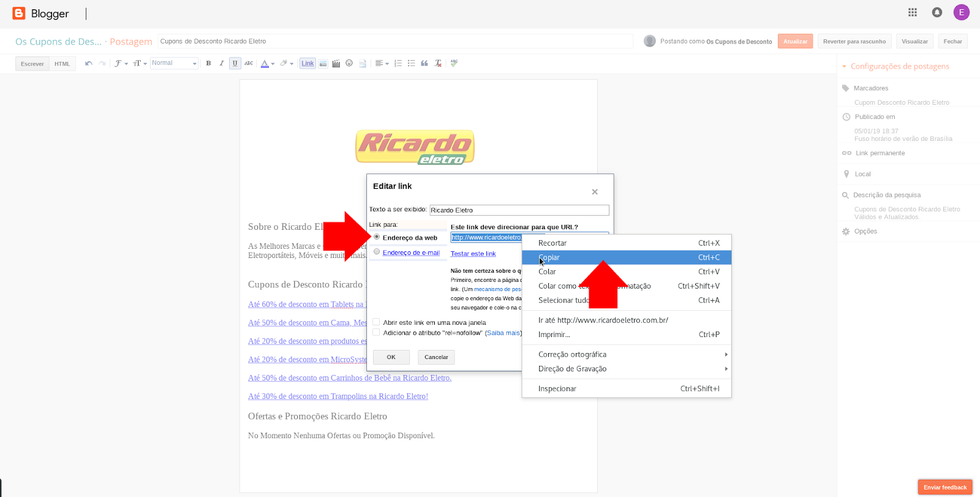The width and height of the screenshot is (980, 497).
Task: Open the notifications bell
Action: 937,12
